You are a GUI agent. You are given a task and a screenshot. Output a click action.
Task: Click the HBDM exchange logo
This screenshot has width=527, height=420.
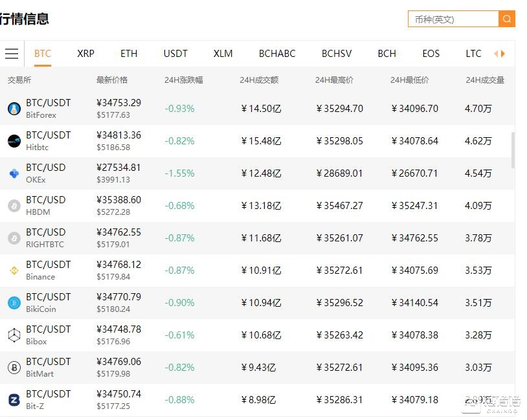14,205
